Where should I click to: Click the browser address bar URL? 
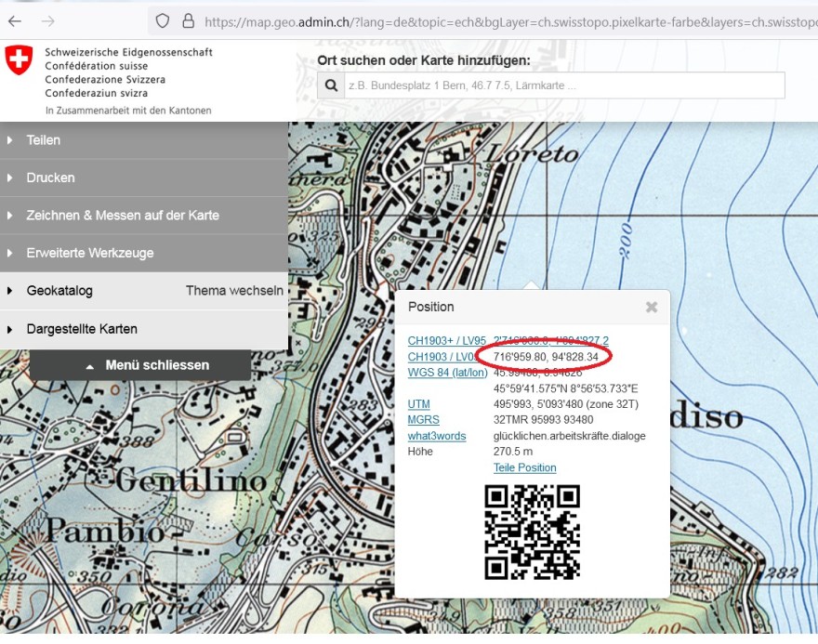pos(510,21)
